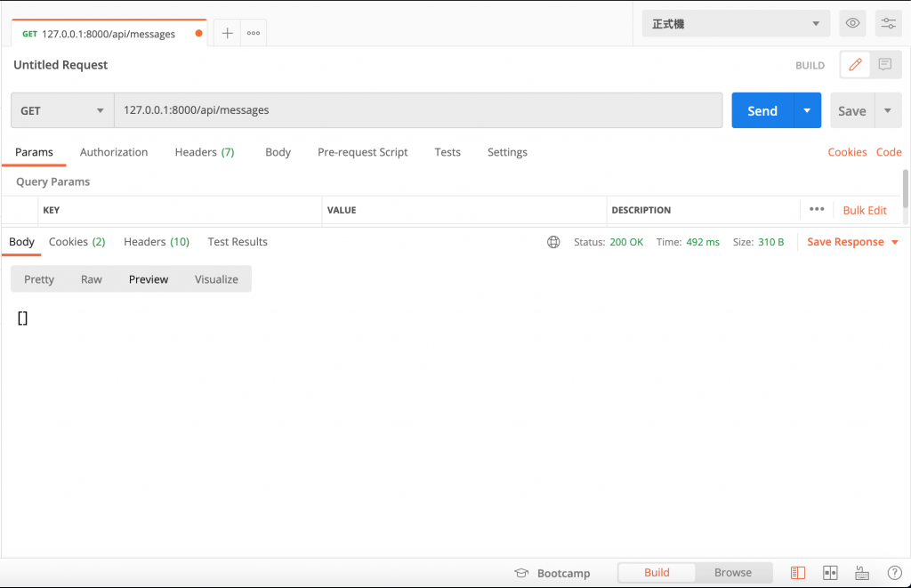Expand the Save Response dropdown
The width and height of the screenshot is (911, 588).
(x=852, y=242)
